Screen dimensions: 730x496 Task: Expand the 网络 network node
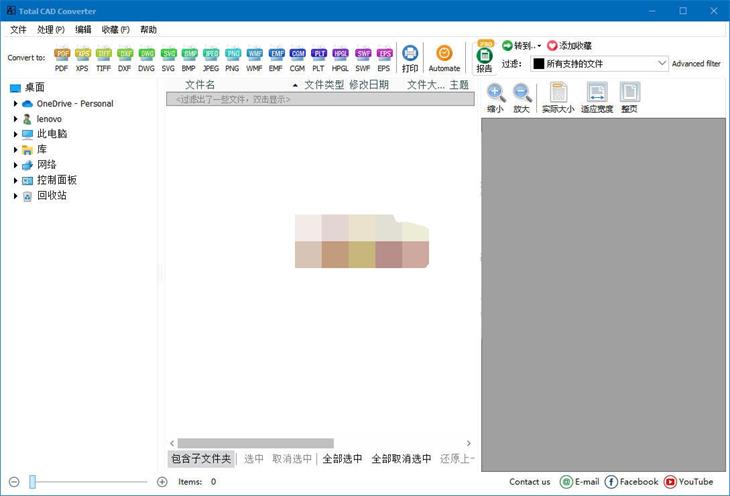click(x=15, y=165)
